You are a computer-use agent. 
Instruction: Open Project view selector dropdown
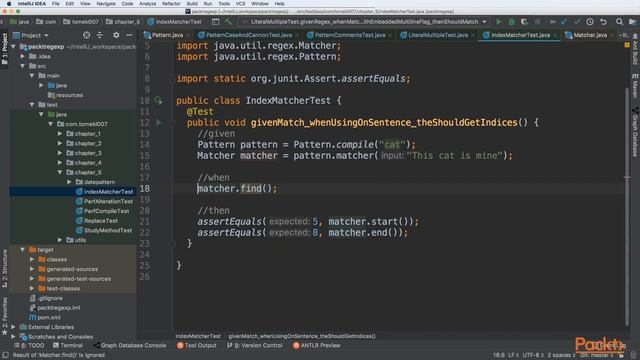[x=31, y=36]
